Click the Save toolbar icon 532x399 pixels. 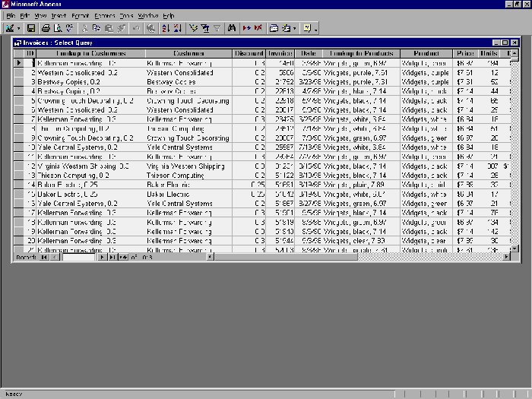click(x=31, y=28)
